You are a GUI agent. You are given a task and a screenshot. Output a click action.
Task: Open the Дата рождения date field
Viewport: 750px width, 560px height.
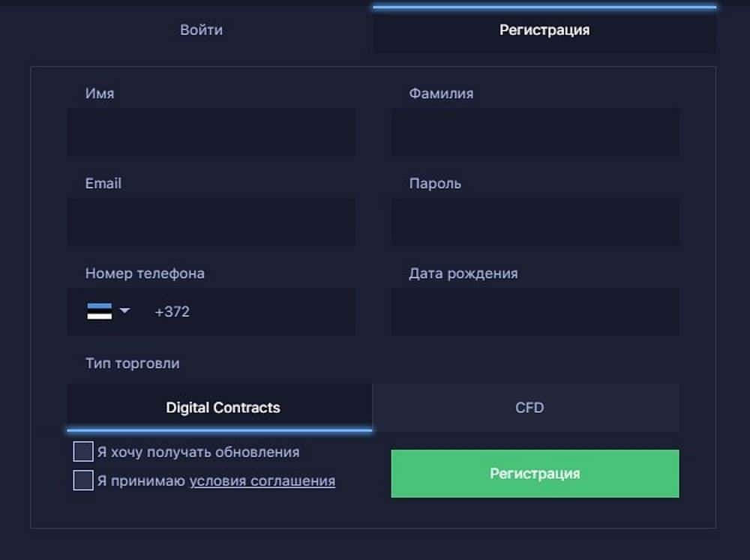point(535,312)
